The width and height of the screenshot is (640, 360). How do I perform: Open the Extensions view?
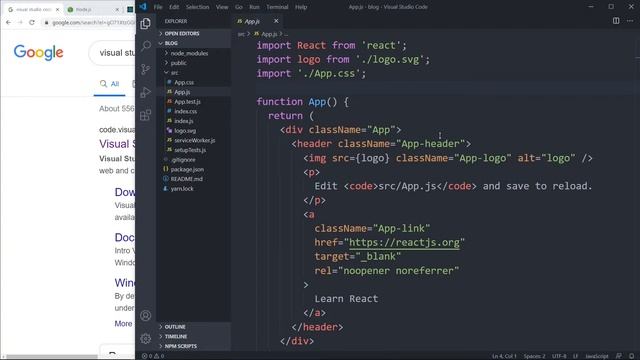[146, 115]
